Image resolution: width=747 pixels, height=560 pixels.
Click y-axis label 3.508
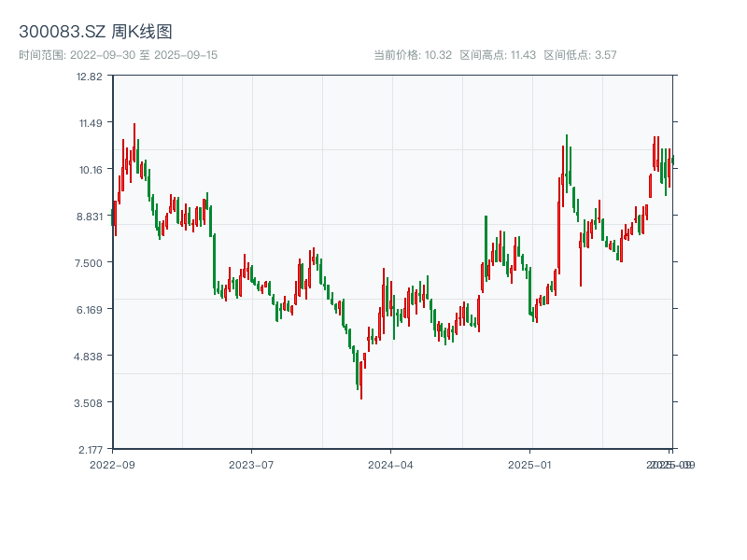point(88,403)
